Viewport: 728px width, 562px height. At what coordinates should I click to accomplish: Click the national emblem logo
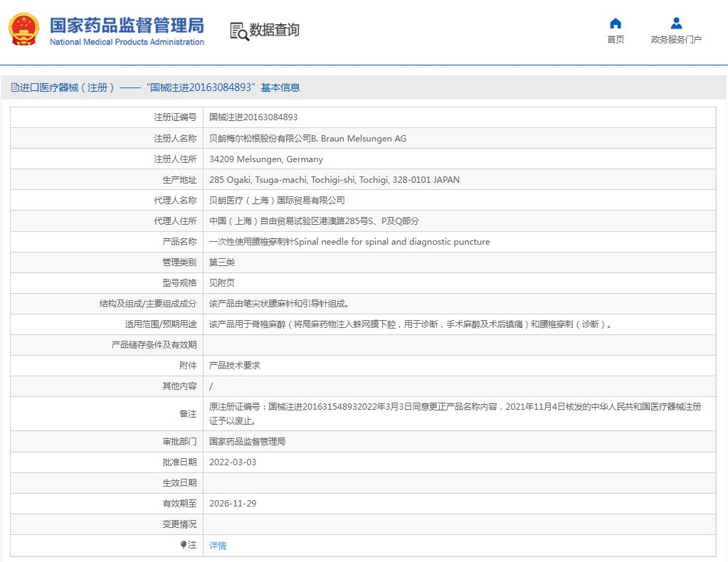click(x=23, y=29)
